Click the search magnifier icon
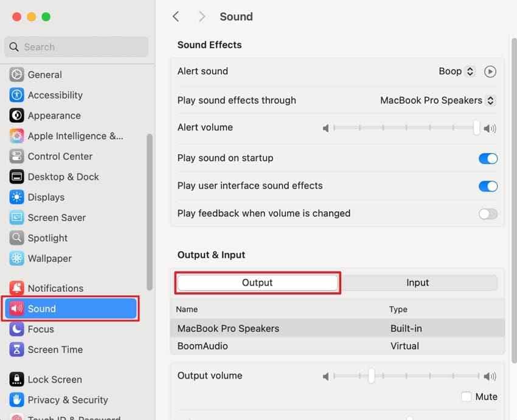Image resolution: width=517 pixels, height=420 pixels. point(14,47)
